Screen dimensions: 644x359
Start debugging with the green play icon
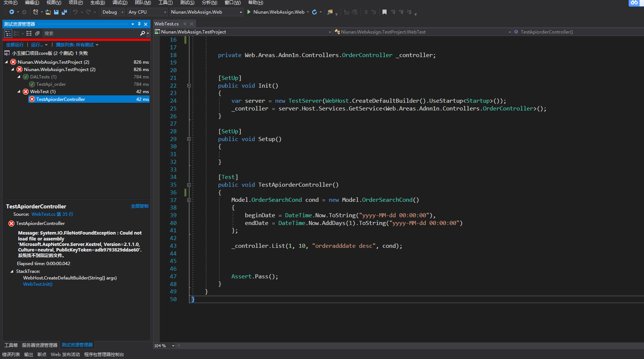click(249, 12)
